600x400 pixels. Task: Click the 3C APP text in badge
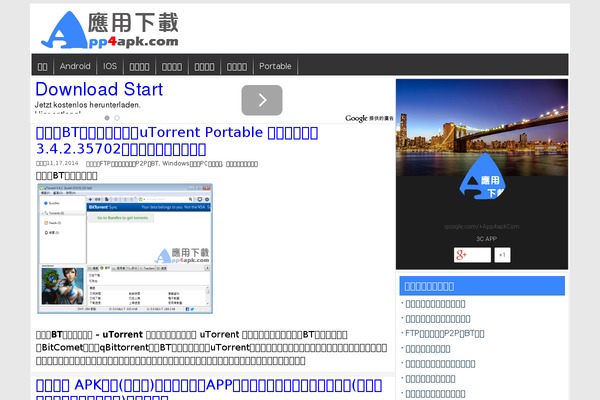[486, 239]
